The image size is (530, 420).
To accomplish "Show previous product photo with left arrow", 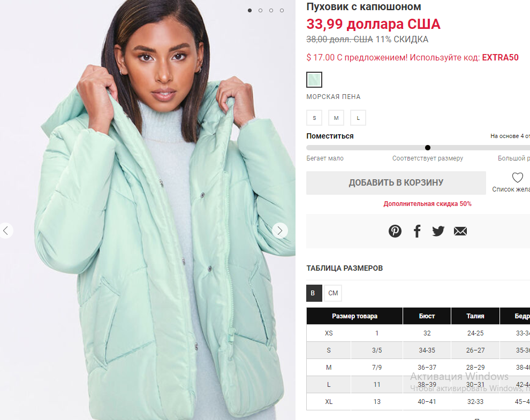I will tap(5, 231).
